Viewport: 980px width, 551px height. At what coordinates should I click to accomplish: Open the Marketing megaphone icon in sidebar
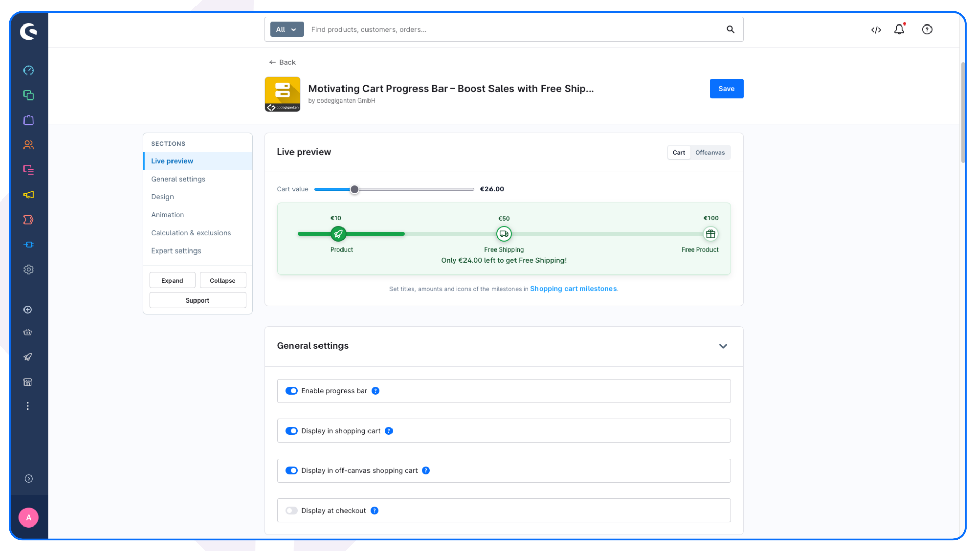pos(29,195)
